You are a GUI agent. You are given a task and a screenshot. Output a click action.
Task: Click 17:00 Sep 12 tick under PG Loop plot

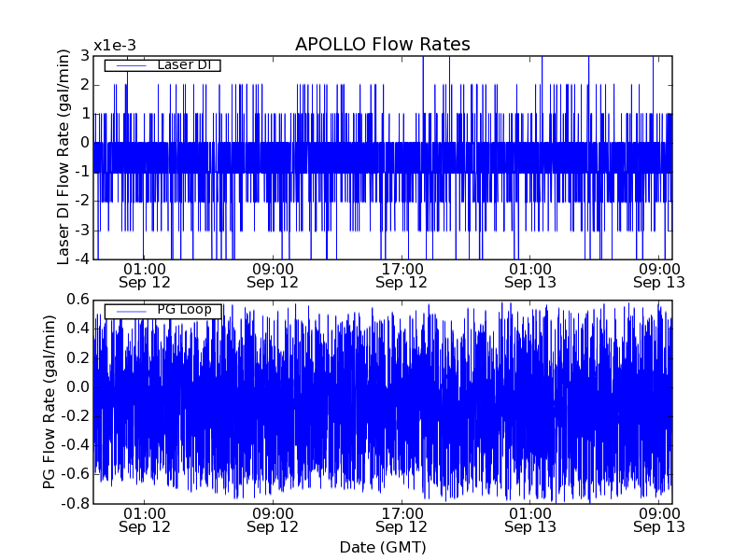pyautogui.click(x=402, y=520)
